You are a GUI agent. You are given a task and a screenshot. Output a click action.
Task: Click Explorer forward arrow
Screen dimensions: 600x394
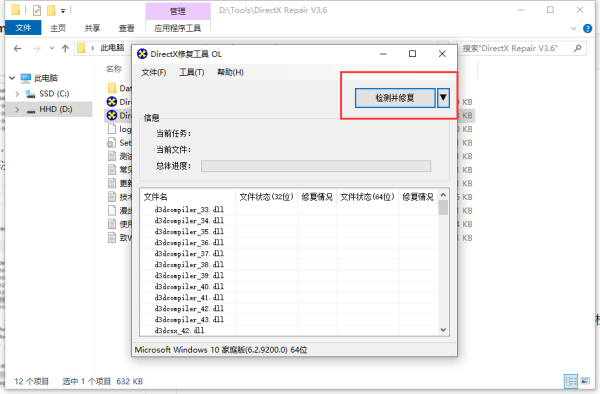pyautogui.click(x=37, y=49)
